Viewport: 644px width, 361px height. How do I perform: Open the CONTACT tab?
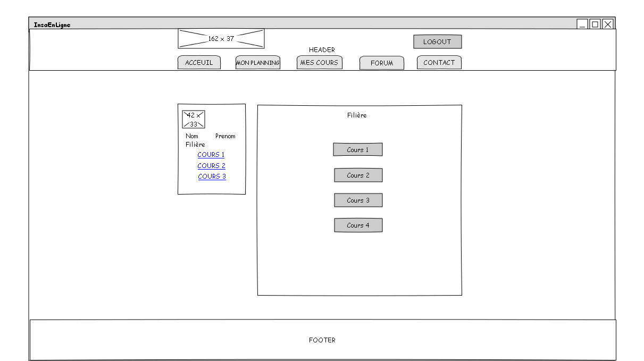439,62
